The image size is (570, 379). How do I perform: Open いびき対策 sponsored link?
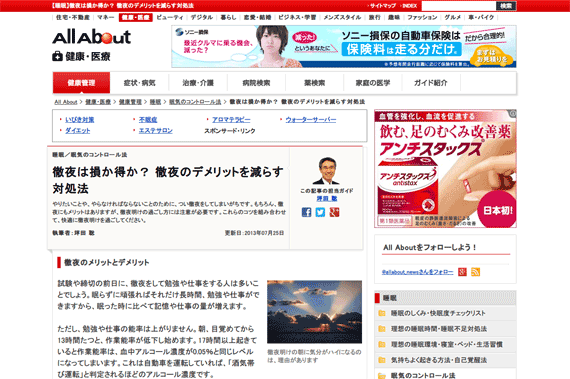click(x=80, y=120)
